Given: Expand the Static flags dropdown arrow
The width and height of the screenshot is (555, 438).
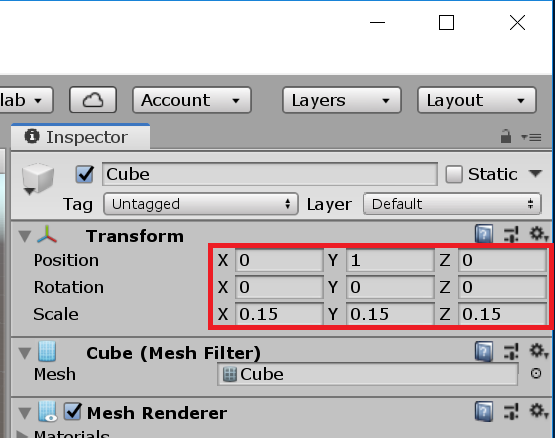Looking at the screenshot, I should [x=536, y=174].
